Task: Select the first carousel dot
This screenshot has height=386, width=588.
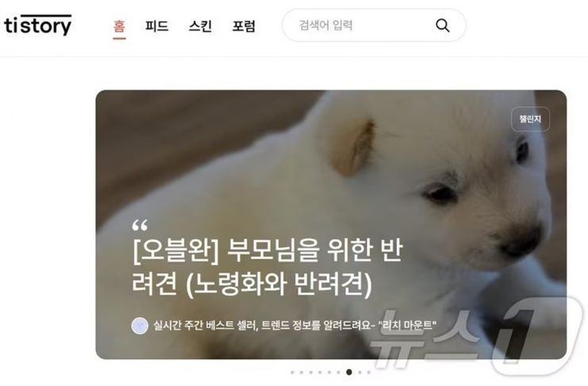Action: click(x=293, y=372)
